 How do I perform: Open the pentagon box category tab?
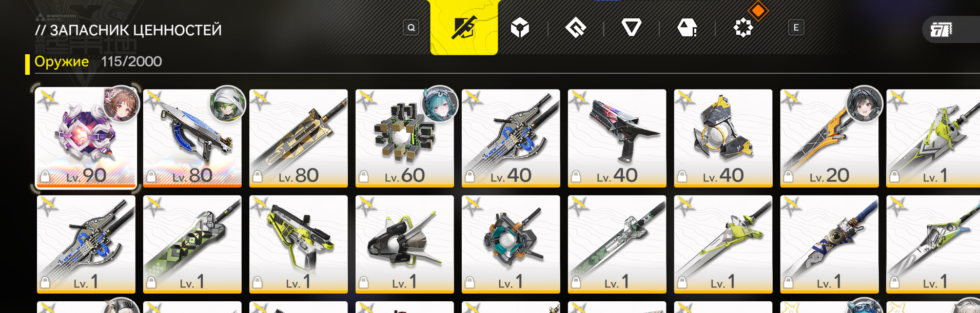[687, 28]
